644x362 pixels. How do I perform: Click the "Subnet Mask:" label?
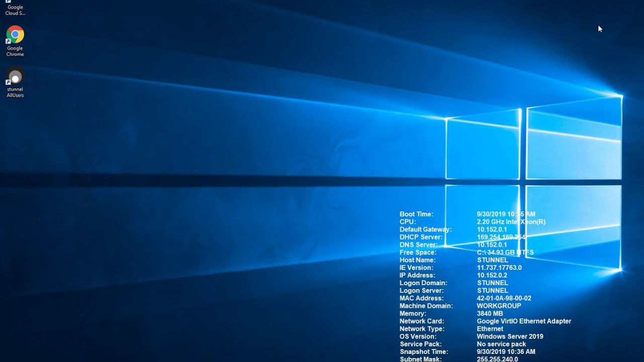tap(421, 358)
